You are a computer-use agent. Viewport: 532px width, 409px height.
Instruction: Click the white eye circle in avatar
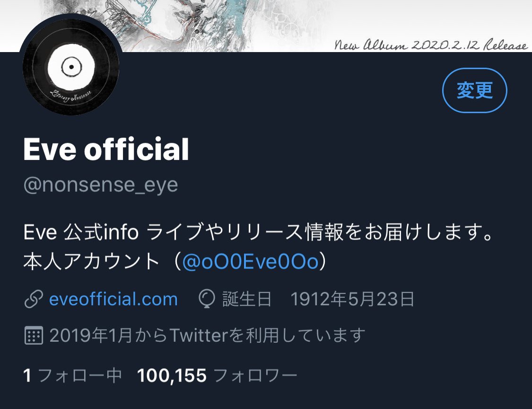(x=71, y=67)
